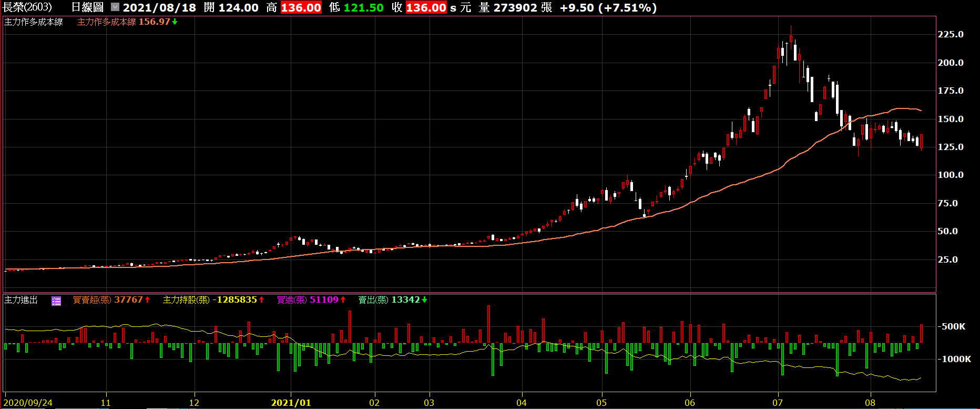
Task: Click the 05 month marker on time axis
Action: tap(601, 403)
